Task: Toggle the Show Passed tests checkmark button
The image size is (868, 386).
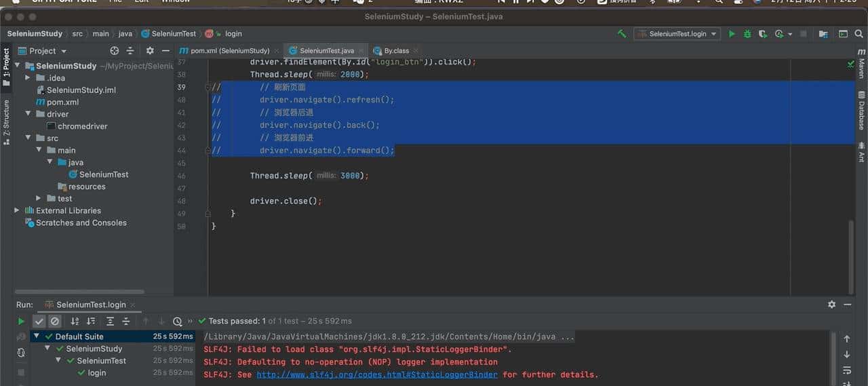Action: click(x=39, y=322)
